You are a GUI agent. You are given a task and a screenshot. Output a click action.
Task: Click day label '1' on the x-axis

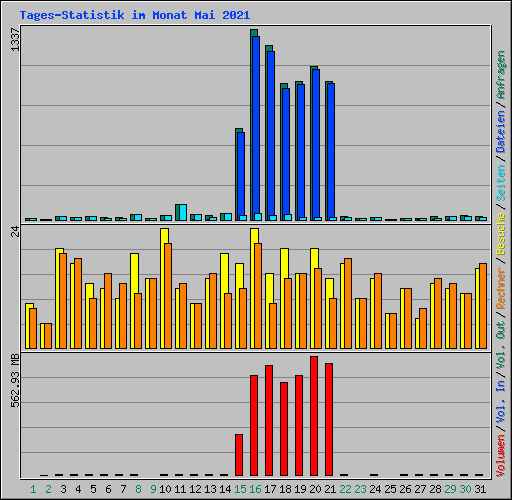(x=33, y=489)
